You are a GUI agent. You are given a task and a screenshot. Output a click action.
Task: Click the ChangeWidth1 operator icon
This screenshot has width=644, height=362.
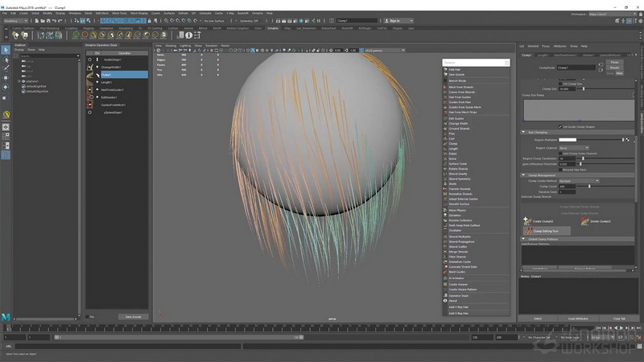pyautogui.click(x=90, y=67)
